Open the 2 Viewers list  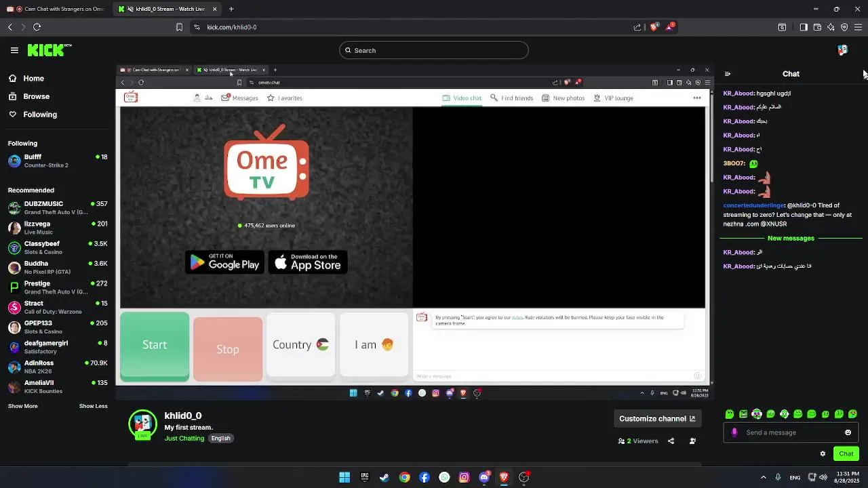638,441
